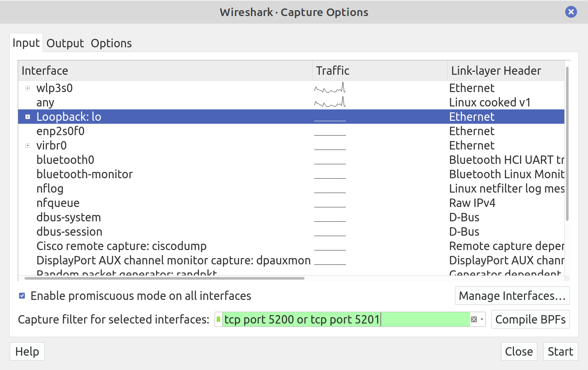The width and height of the screenshot is (588, 370).
Task: Select the dbus-session interface row
Action: point(291,232)
